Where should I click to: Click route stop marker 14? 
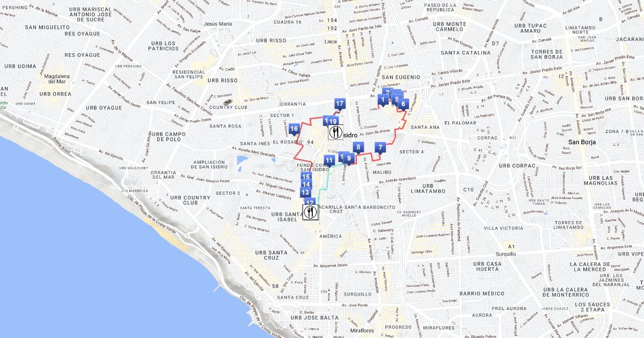(x=306, y=185)
